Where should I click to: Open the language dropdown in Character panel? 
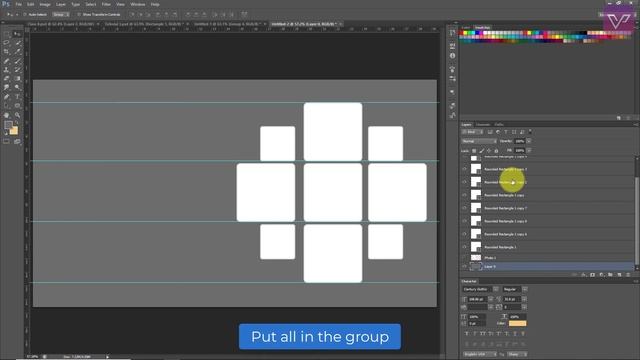coord(480,354)
